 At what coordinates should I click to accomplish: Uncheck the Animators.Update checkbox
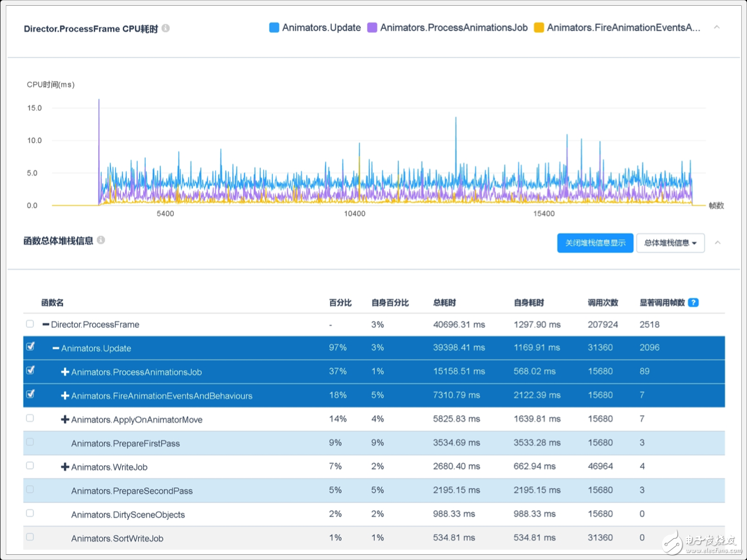(30, 347)
